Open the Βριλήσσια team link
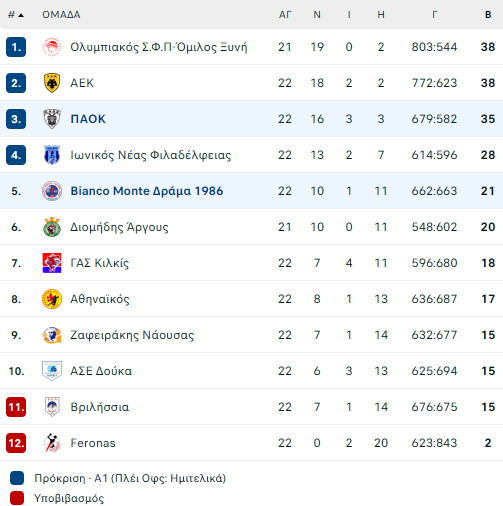Image resolution: width=503 pixels, height=506 pixels. point(100,407)
